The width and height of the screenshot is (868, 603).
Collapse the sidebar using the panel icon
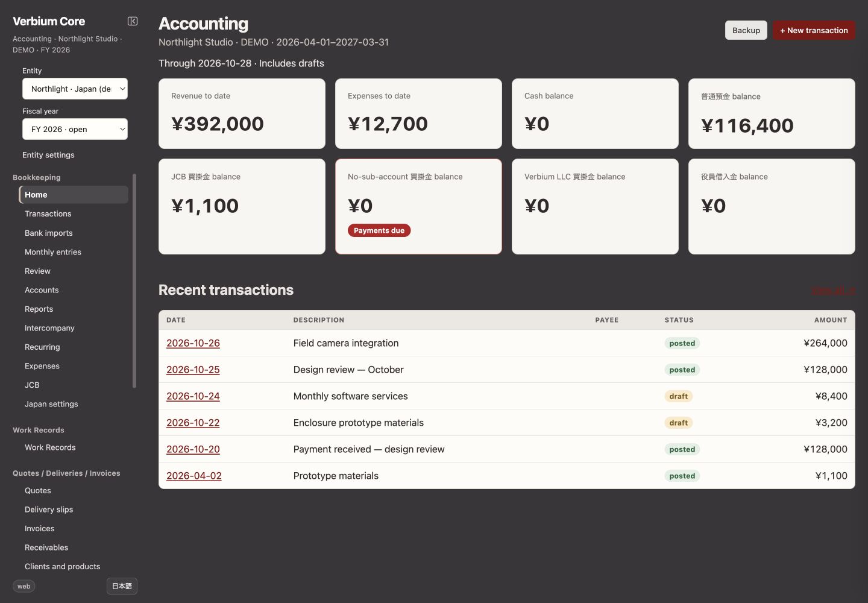[133, 21]
